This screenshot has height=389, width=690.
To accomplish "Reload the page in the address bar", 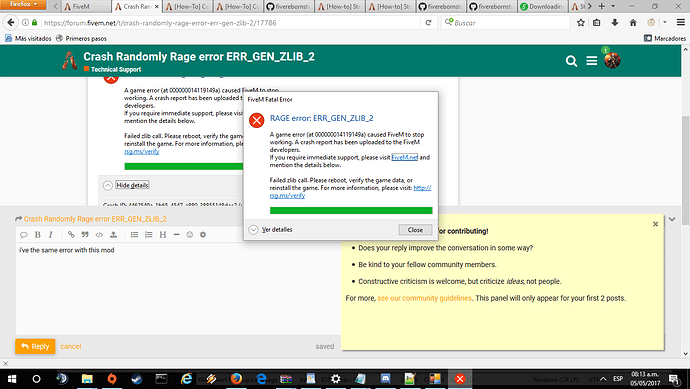I will 428,22.
